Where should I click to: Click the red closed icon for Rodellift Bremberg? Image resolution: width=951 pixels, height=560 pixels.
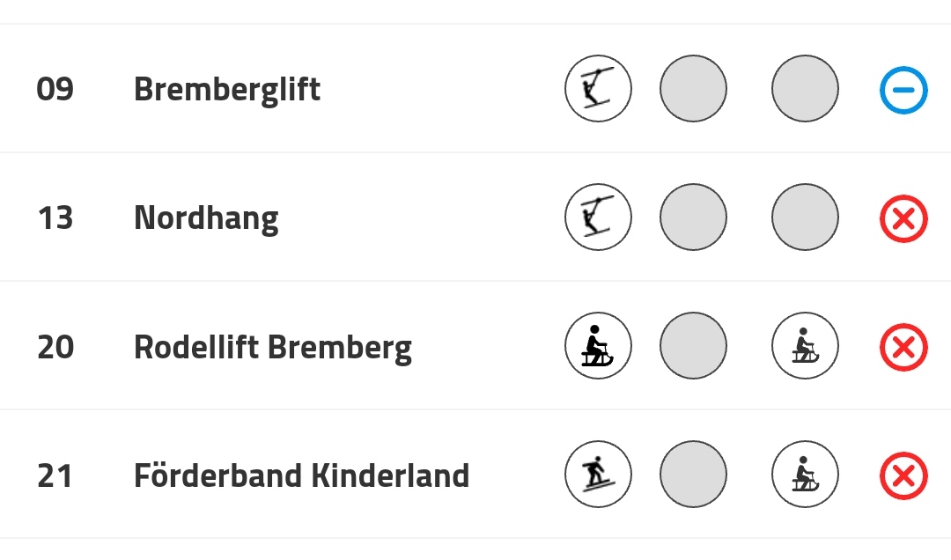point(903,347)
